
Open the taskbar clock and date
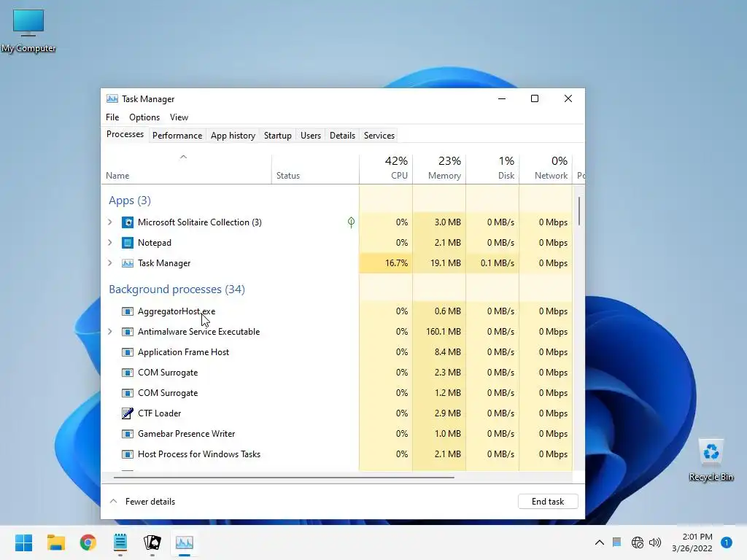[x=692, y=542]
